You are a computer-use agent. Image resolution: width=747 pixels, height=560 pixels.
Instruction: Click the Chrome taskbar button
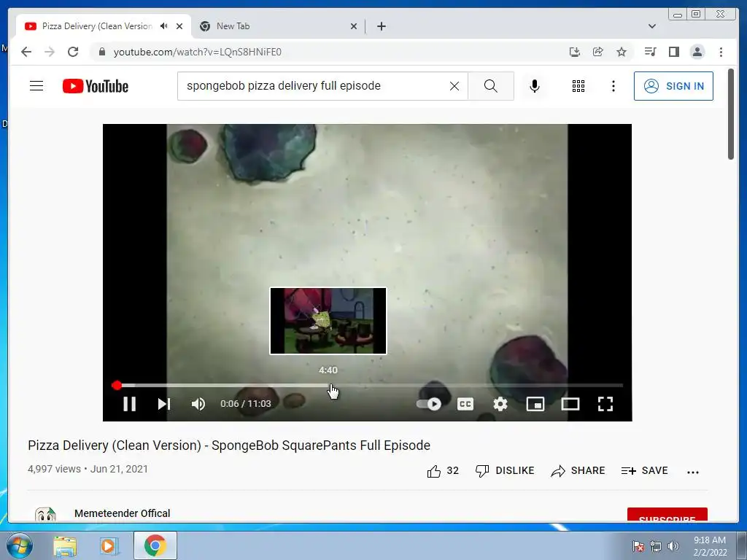155,545
